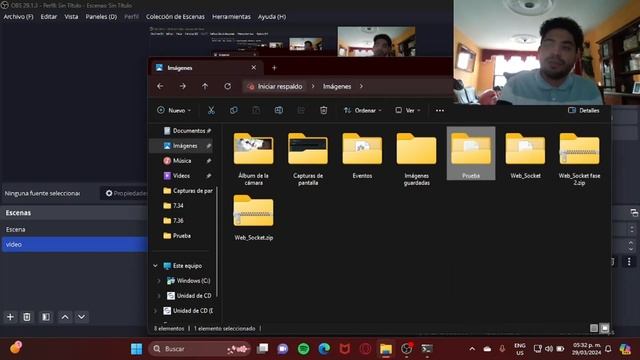Screen dimensions: 640x360
Task: Go back in File Explorer
Action: coord(160,87)
